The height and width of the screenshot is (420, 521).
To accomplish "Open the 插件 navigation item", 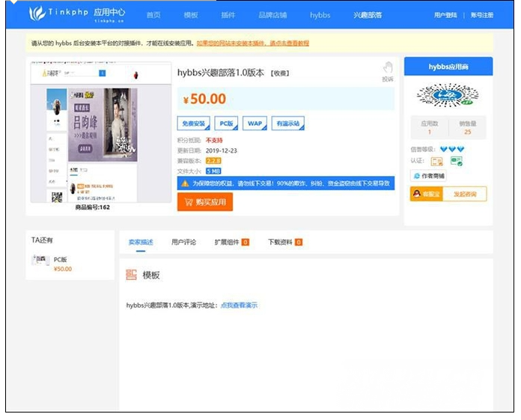I will [228, 15].
